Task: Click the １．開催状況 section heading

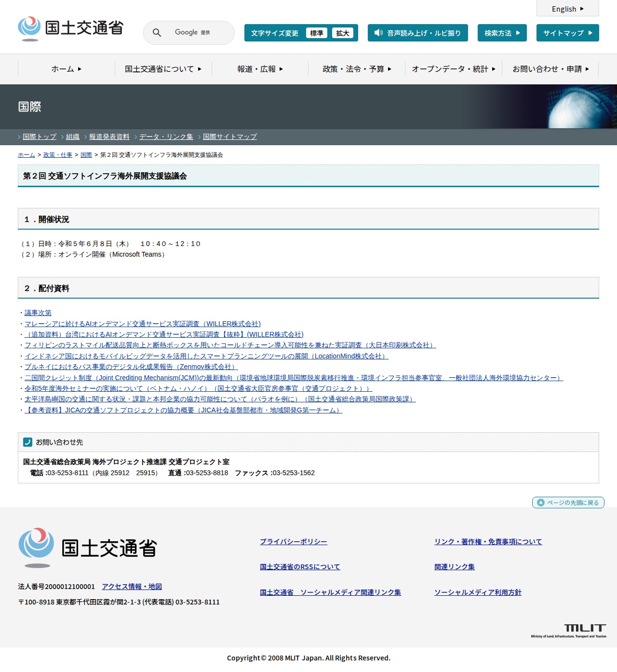Action: (x=308, y=219)
